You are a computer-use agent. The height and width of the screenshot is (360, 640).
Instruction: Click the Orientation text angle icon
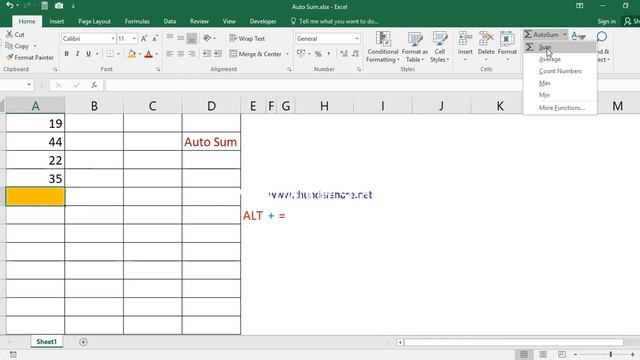(x=207, y=38)
